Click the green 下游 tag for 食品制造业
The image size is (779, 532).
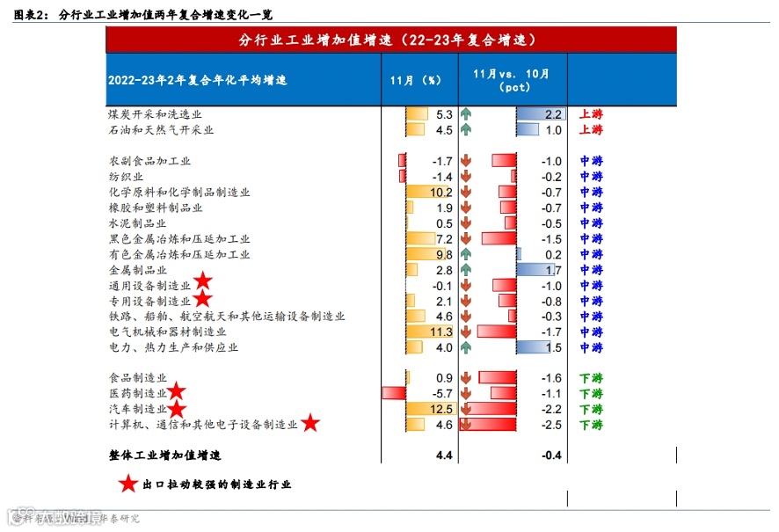click(x=591, y=378)
